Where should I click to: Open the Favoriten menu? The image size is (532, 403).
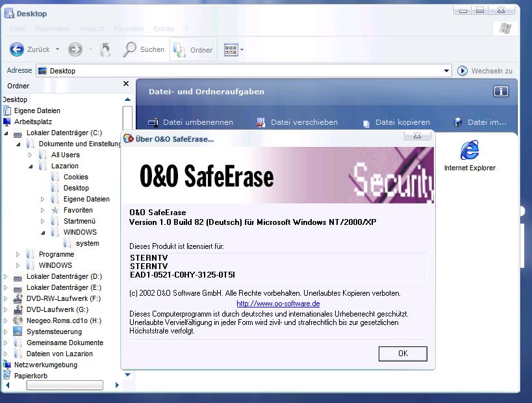[x=129, y=29]
